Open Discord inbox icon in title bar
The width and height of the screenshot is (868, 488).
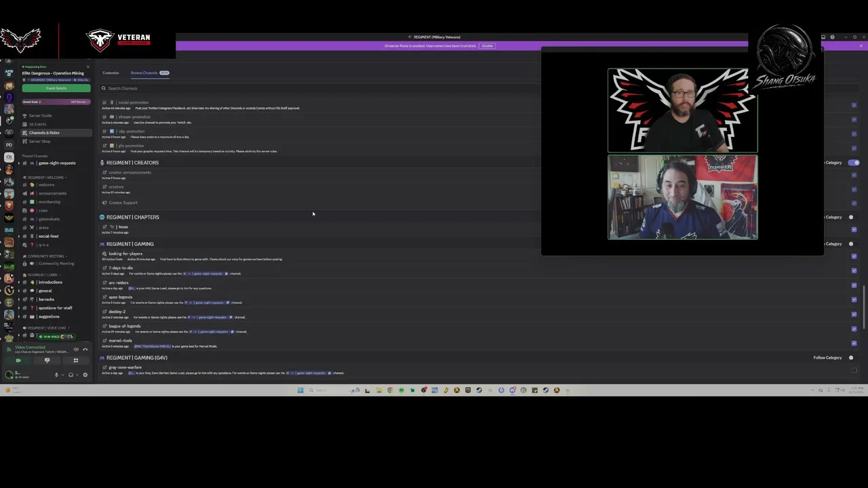click(823, 37)
